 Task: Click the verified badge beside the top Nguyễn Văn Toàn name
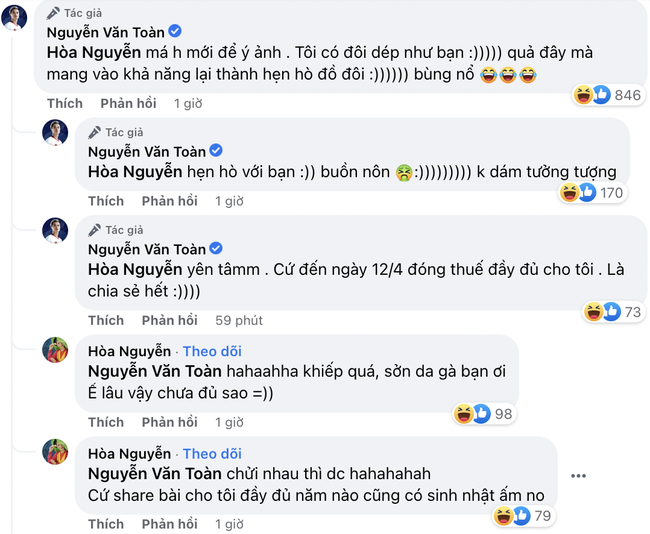[x=175, y=31]
